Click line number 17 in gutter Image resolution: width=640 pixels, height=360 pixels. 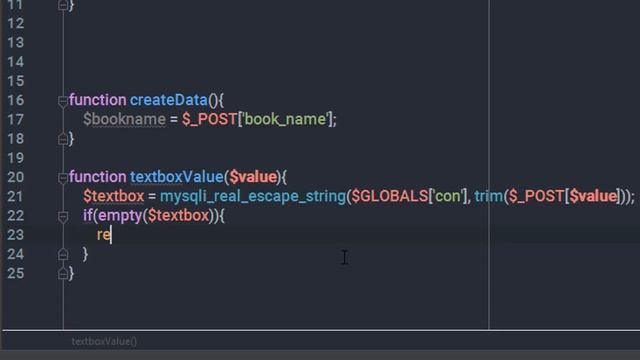[x=16, y=120]
